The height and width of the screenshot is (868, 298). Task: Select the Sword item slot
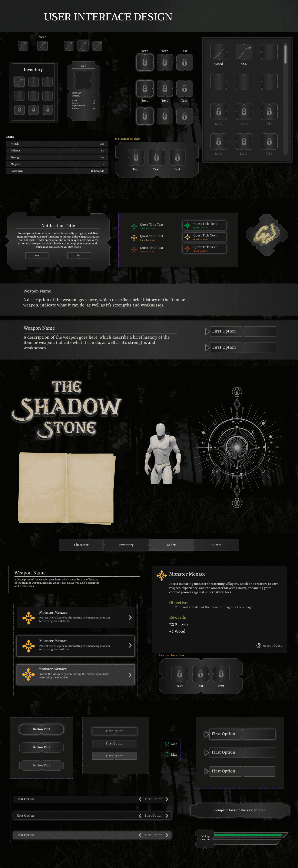click(218, 52)
